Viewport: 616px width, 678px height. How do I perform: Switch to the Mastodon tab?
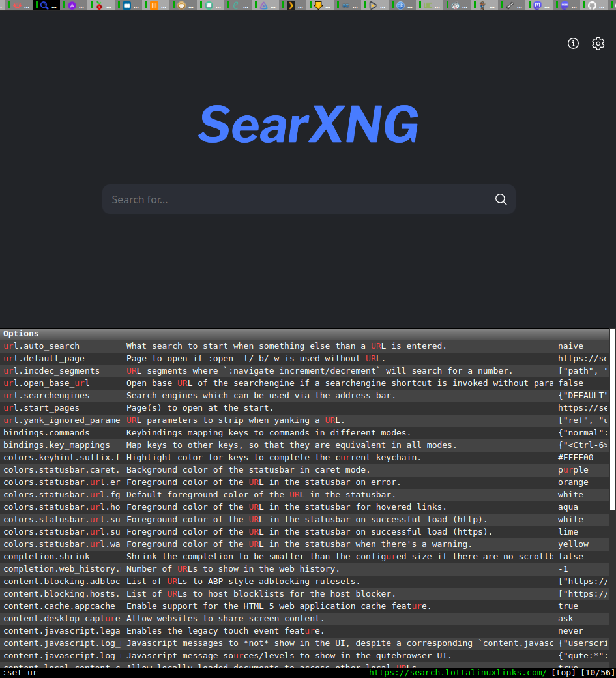point(538,5)
